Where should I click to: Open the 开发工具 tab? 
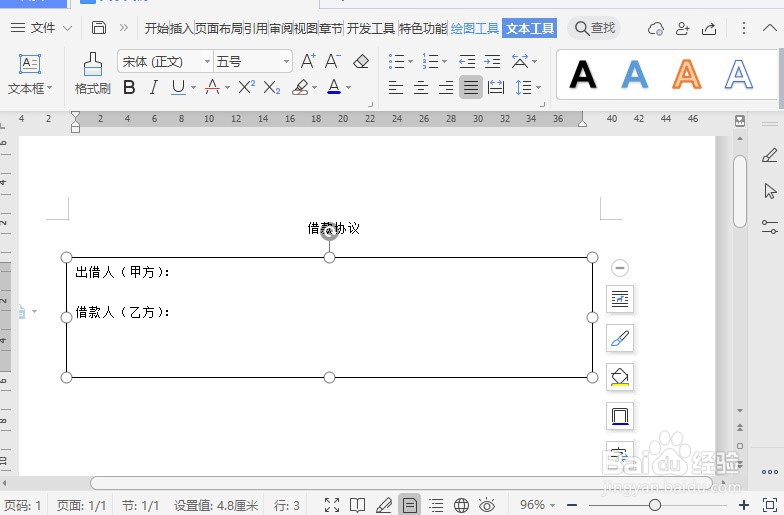370,28
